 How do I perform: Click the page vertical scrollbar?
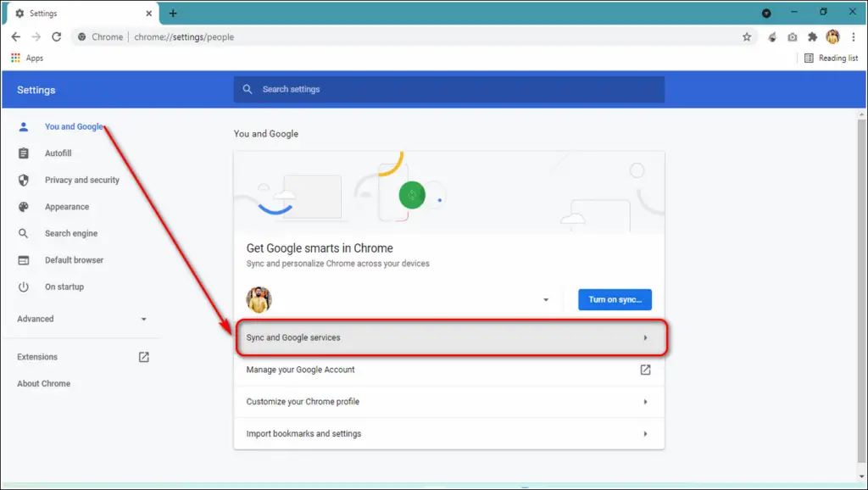pos(861,292)
